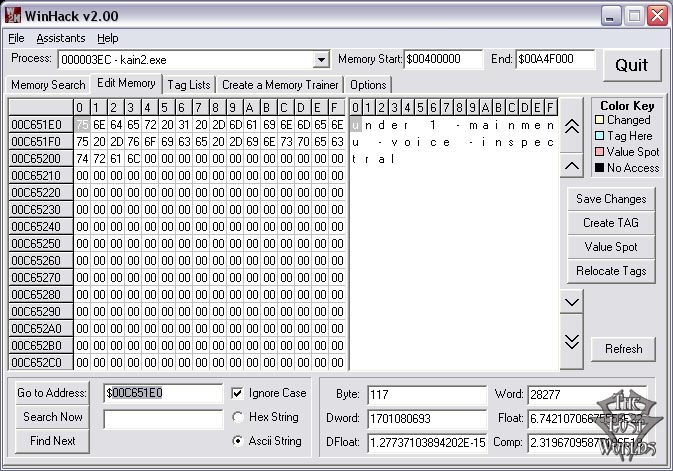The height and width of the screenshot is (471, 673).
Task: Select the Hex String radio button
Action: (x=237, y=417)
